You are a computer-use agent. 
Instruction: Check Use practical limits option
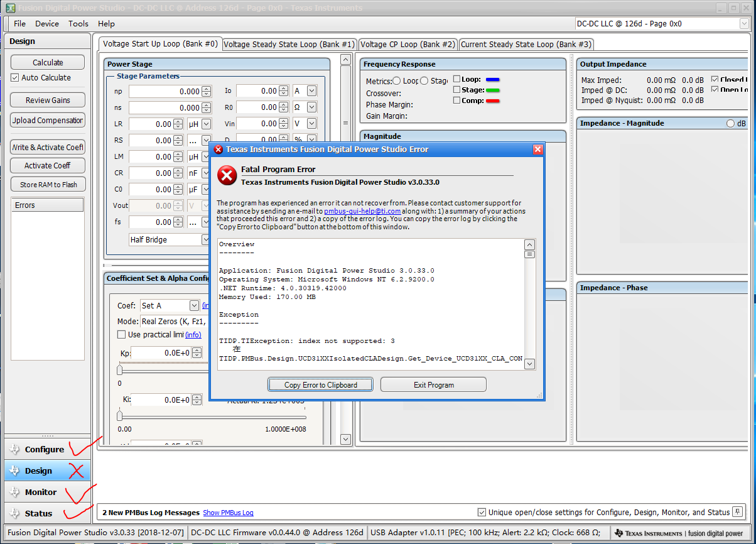pyautogui.click(x=122, y=335)
